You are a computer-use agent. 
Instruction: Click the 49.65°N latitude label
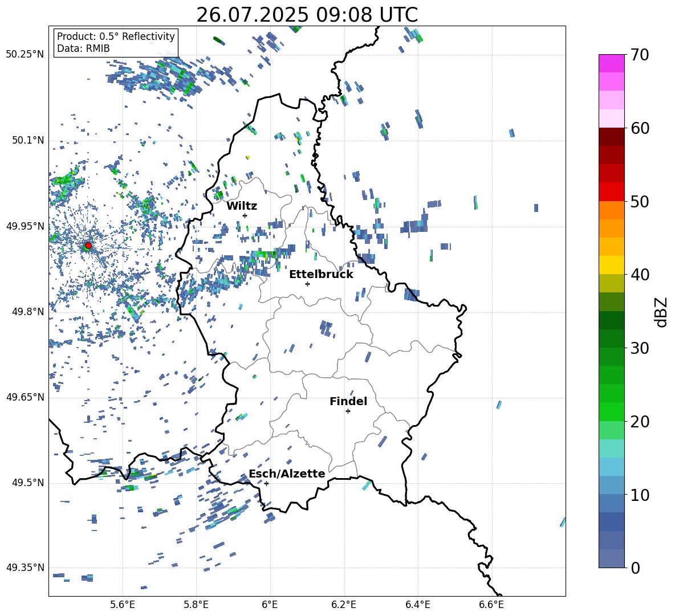point(25,397)
